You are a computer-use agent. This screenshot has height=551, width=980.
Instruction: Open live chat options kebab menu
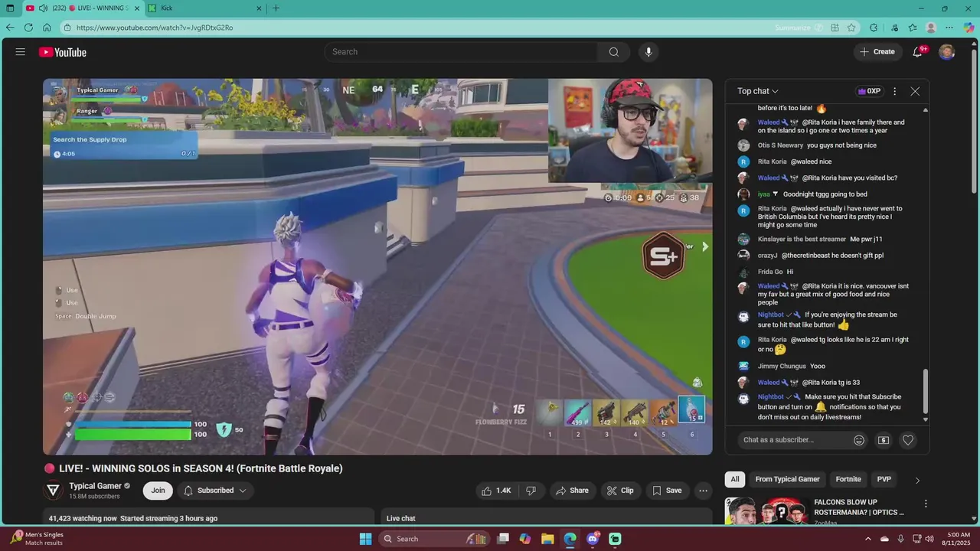coord(894,91)
